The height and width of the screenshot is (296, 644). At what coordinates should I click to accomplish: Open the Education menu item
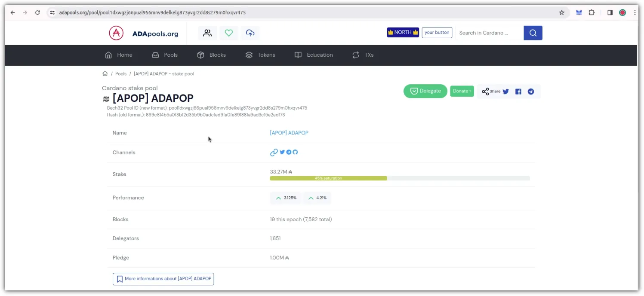tap(314, 55)
